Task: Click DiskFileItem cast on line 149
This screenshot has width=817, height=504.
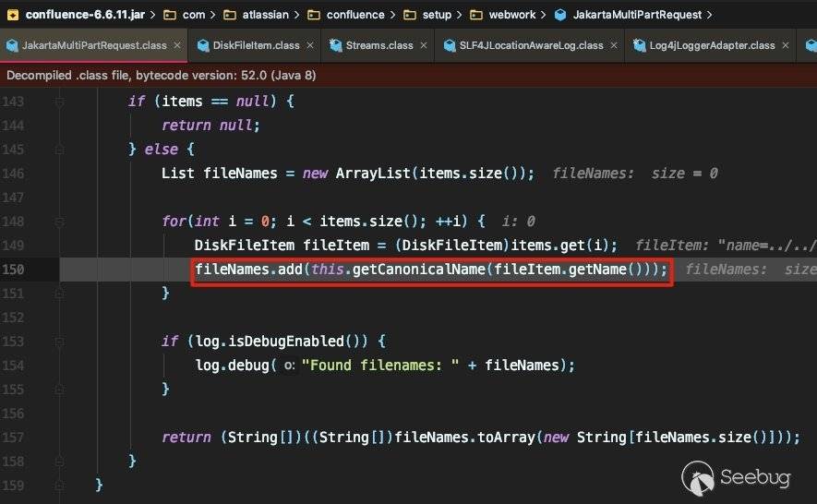Action: pyautogui.click(x=452, y=246)
